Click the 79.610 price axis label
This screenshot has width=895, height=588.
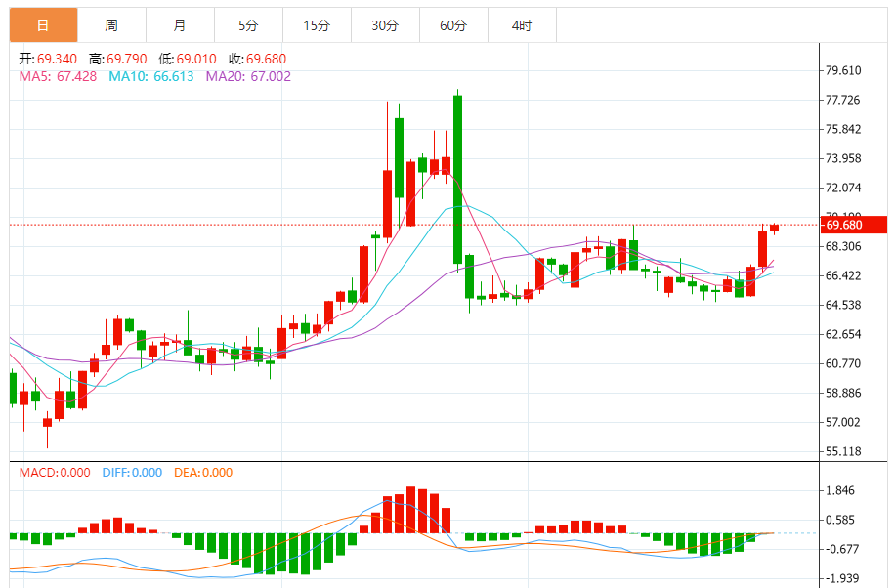(843, 70)
